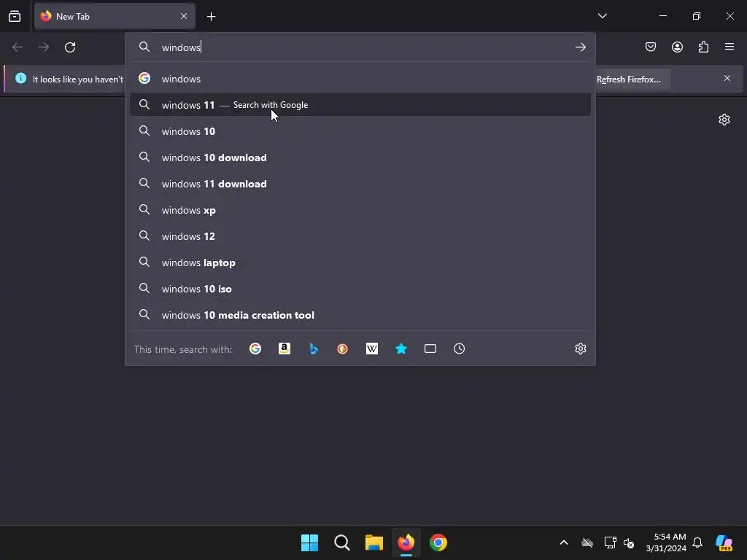Search in Bookmarks star icon

[401, 349]
